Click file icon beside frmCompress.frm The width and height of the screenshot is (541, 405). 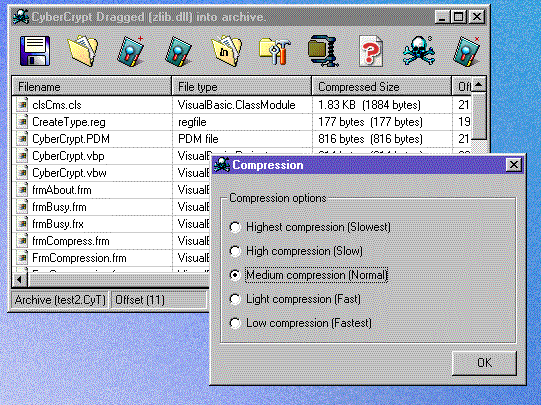[22, 241]
